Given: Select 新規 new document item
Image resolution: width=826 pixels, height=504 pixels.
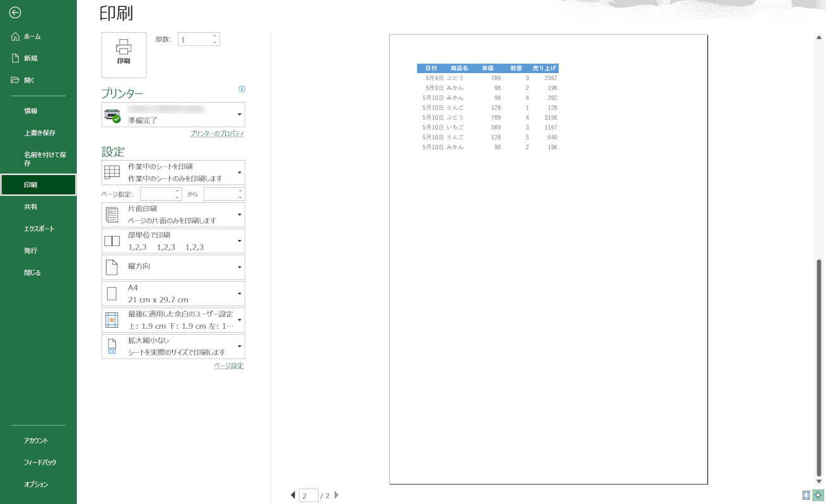Looking at the screenshot, I should [30, 59].
